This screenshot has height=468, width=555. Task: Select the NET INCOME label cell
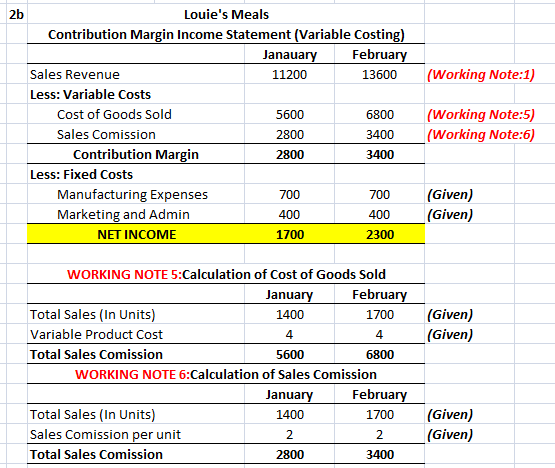(136, 234)
